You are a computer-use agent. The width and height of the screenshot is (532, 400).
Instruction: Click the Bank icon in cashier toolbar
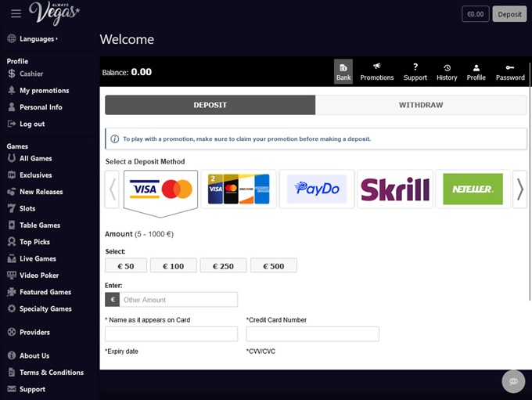[343, 68]
